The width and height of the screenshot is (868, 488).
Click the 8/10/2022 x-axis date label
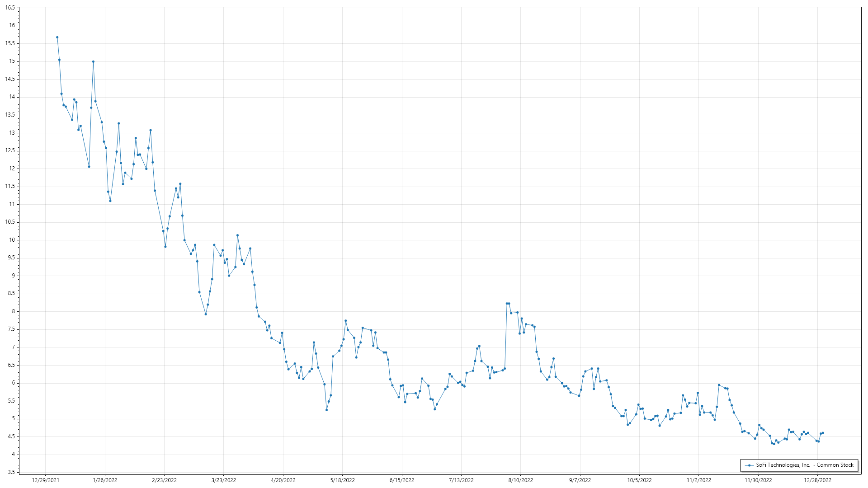coord(521,480)
